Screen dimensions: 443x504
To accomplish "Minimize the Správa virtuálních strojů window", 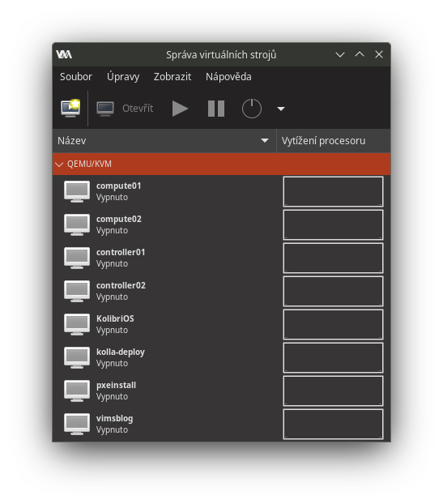I will [x=340, y=54].
